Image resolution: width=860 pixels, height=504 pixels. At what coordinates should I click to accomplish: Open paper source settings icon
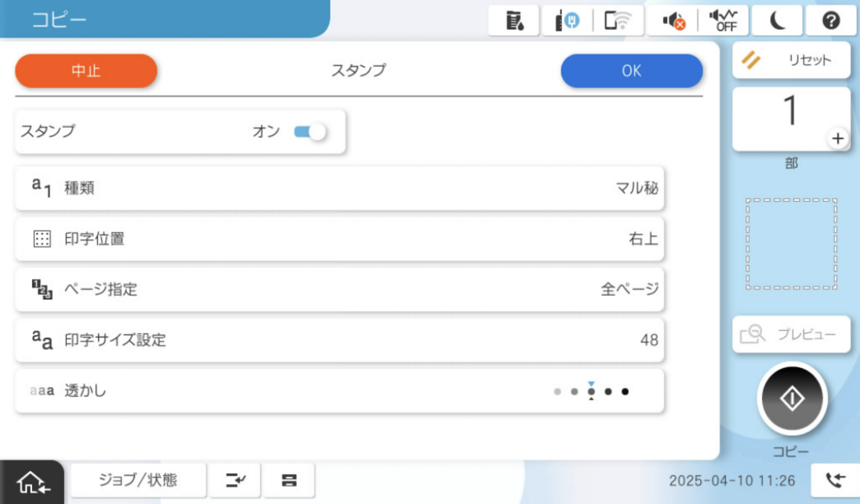tap(289, 481)
